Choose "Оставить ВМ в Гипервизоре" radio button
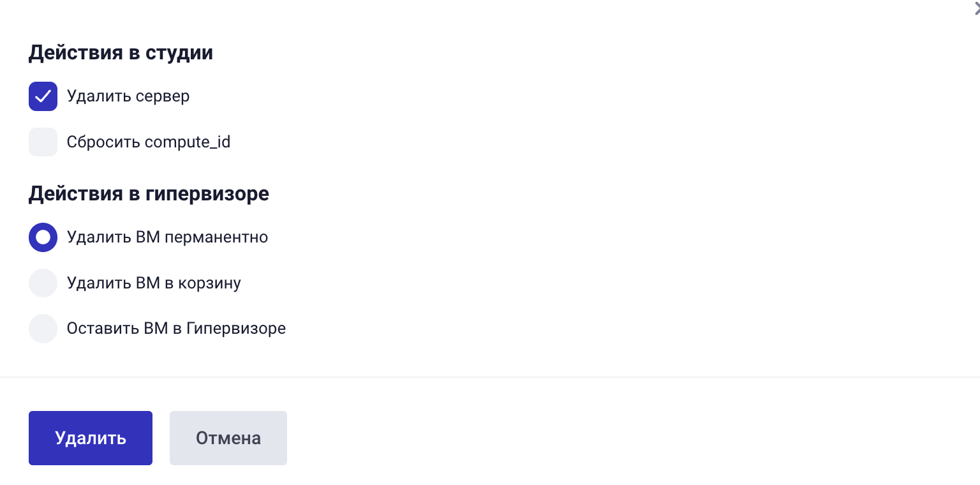This screenshot has width=980, height=485. coord(43,329)
